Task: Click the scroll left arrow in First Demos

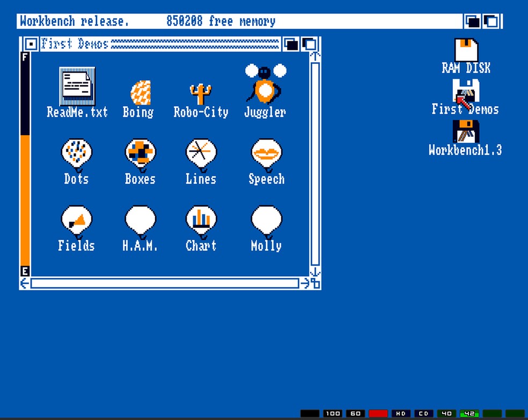Action: pyautogui.click(x=25, y=283)
